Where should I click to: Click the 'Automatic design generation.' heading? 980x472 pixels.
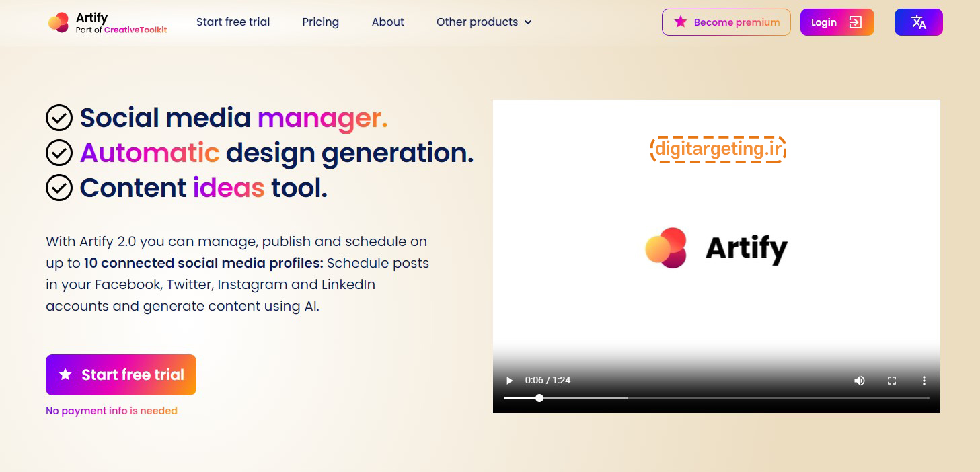point(277,153)
